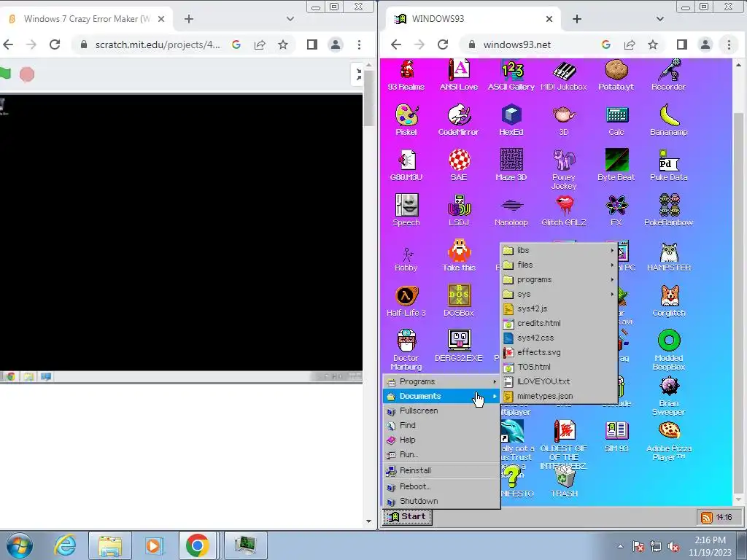747x560 pixels.
Task: Launch the FX atom icon
Action: click(x=616, y=210)
